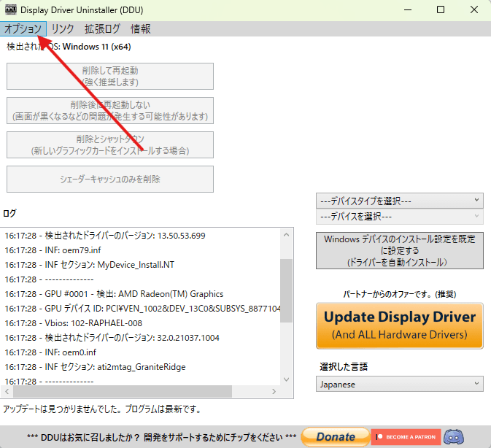Click the Become a Patron button
The image size is (491, 448).
click(406, 437)
